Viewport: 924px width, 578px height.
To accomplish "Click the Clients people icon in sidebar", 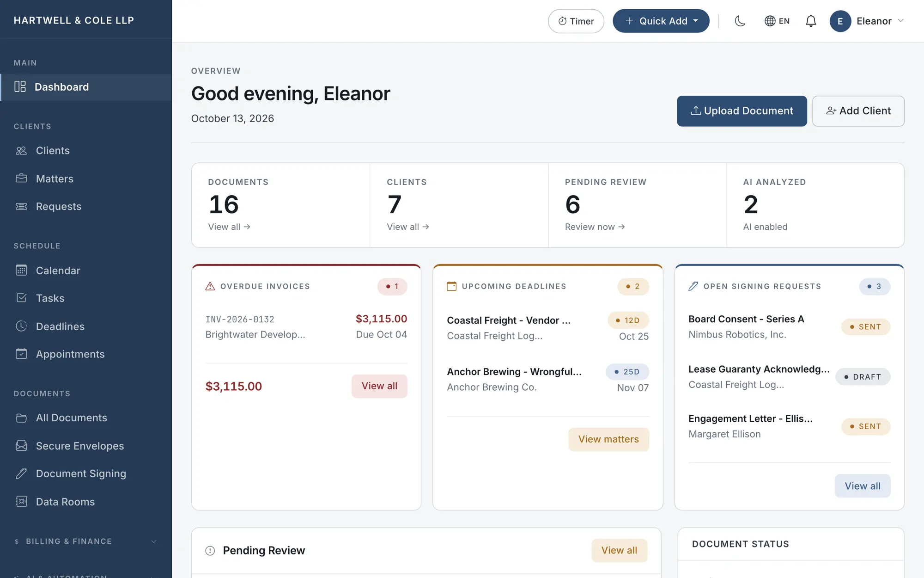I will [x=21, y=150].
